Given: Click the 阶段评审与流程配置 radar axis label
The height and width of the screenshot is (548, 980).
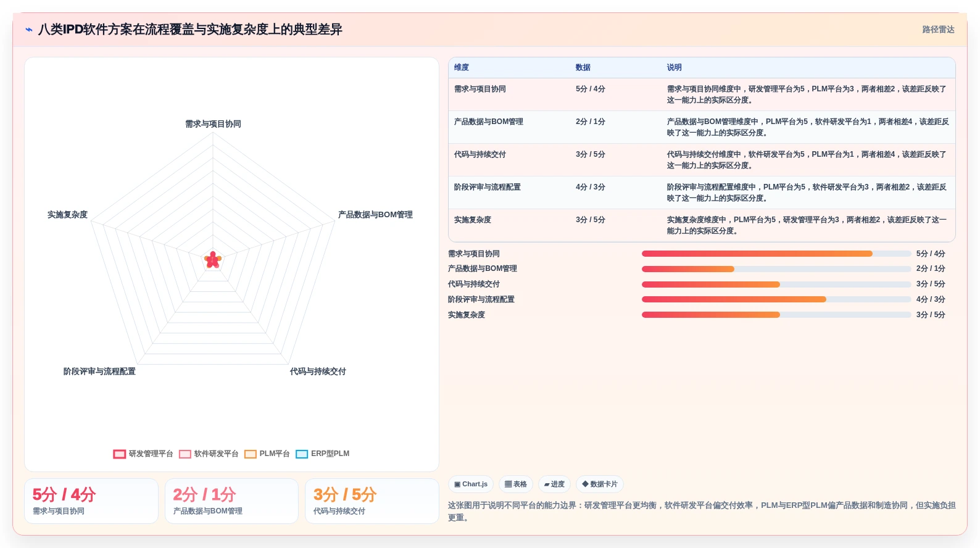Looking at the screenshot, I should [x=99, y=372].
